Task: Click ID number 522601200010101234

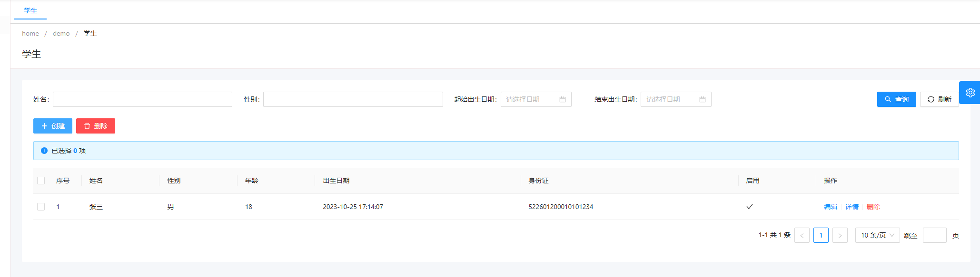Action: point(561,207)
